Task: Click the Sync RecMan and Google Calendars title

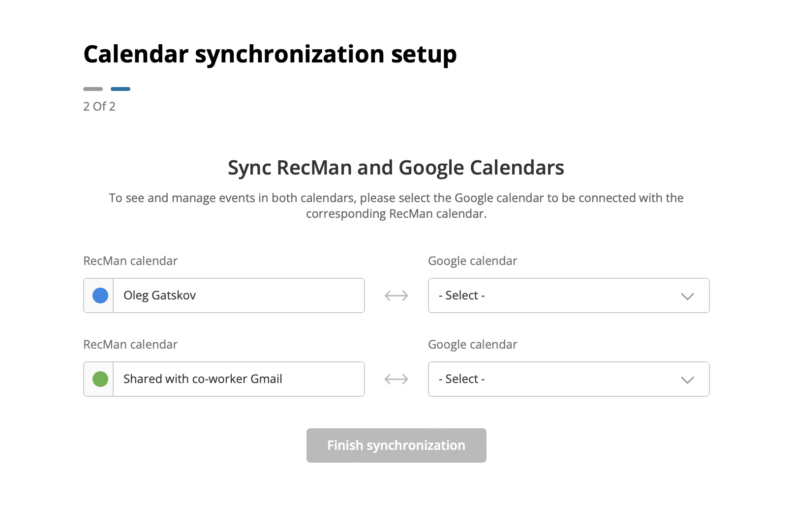Action: pos(396,168)
